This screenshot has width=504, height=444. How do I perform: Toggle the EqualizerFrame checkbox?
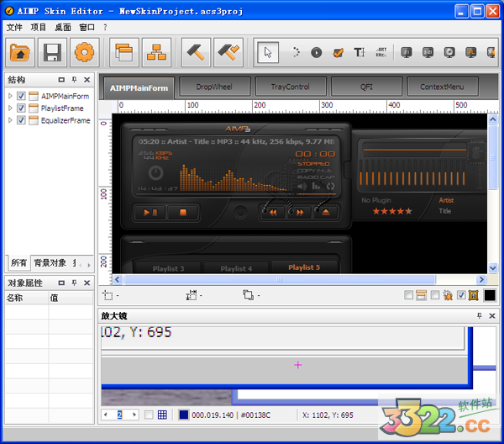[x=22, y=120]
